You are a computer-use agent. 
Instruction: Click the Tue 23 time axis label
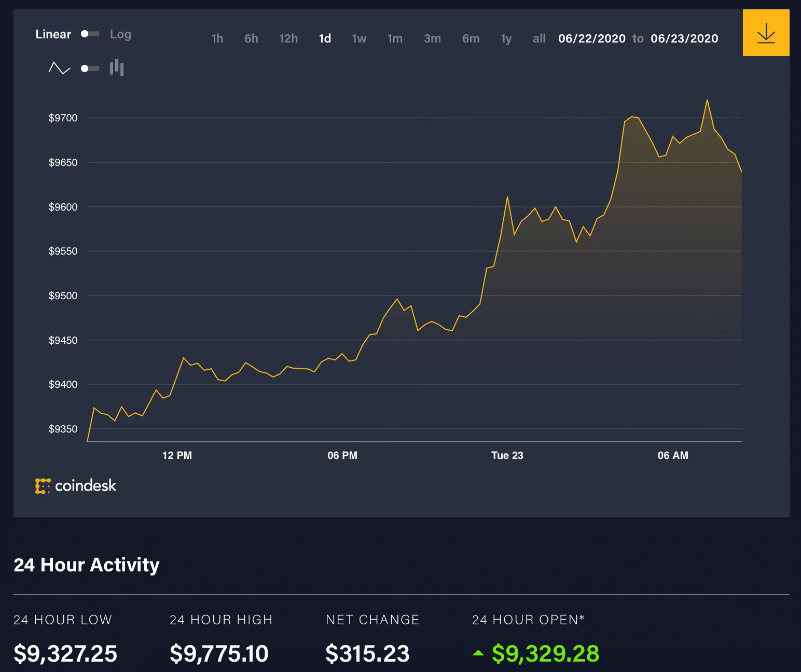(507, 455)
